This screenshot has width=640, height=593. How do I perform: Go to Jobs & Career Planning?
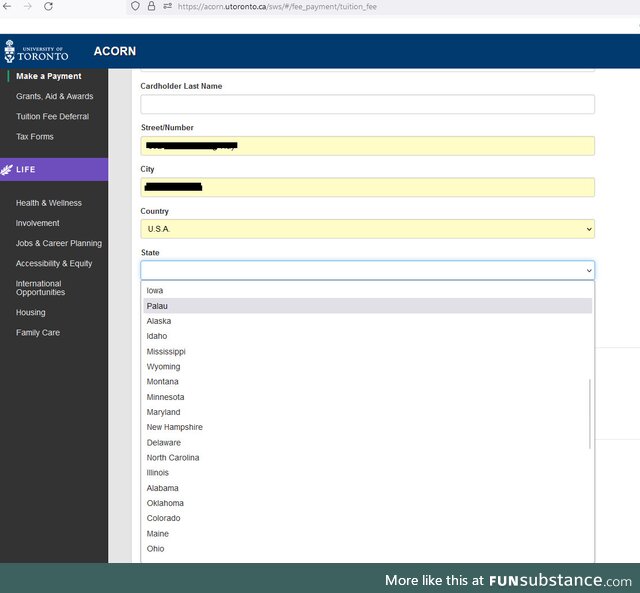click(59, 243)
